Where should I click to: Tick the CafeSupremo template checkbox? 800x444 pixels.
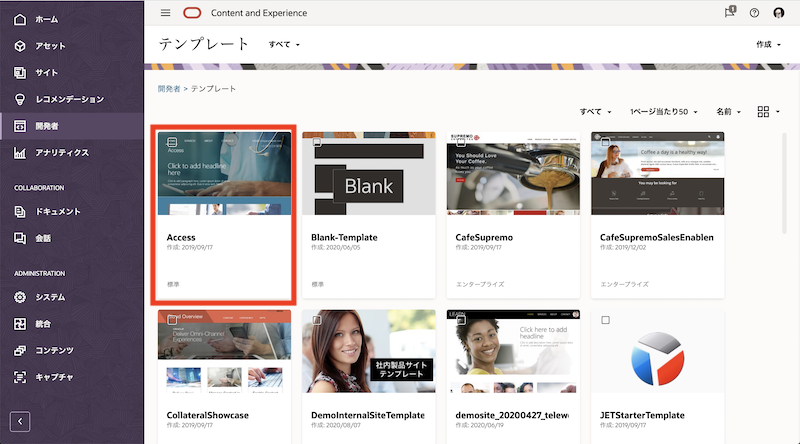(x=461, y=143)
